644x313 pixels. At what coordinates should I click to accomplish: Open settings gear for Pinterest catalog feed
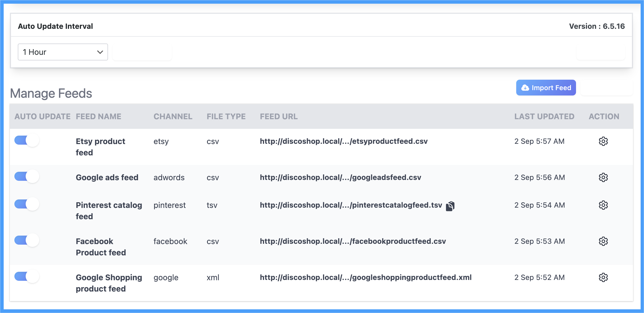[603, 205]
